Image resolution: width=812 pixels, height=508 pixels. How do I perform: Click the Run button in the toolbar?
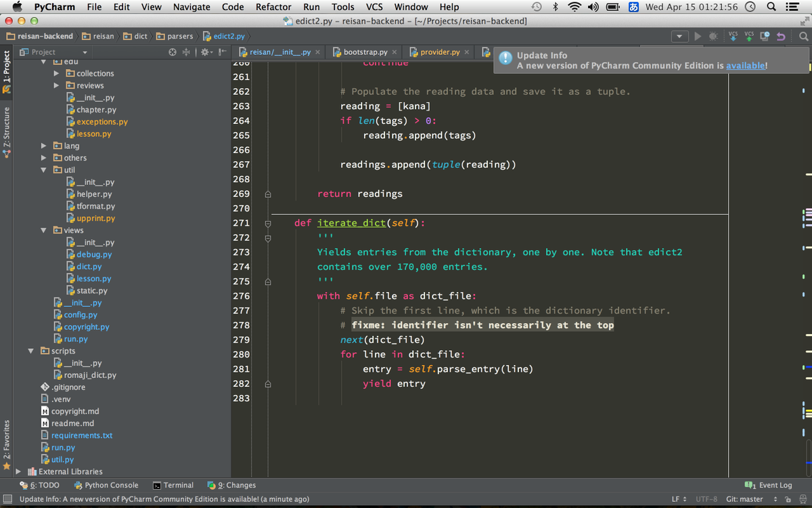click(698, 36)
